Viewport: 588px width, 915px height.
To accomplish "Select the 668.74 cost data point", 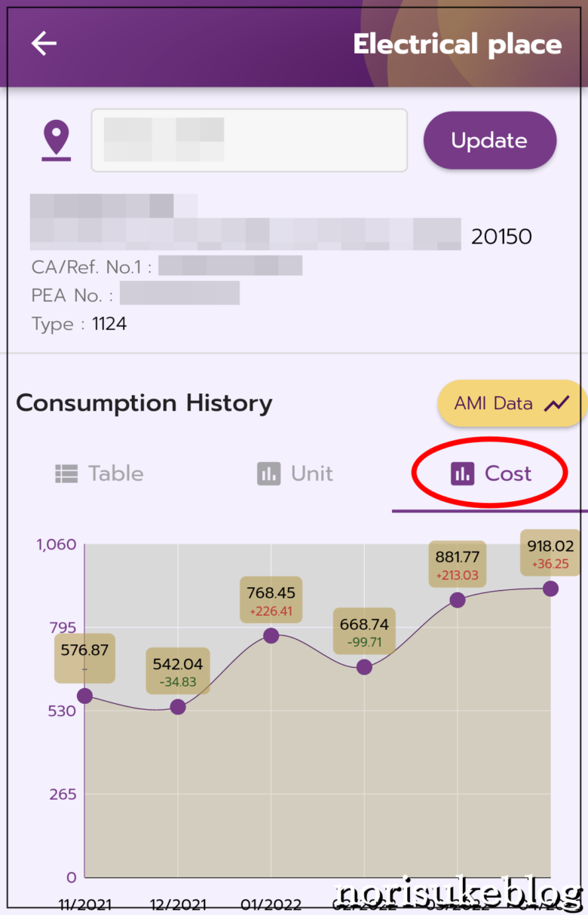I will (x=364, y=667).
